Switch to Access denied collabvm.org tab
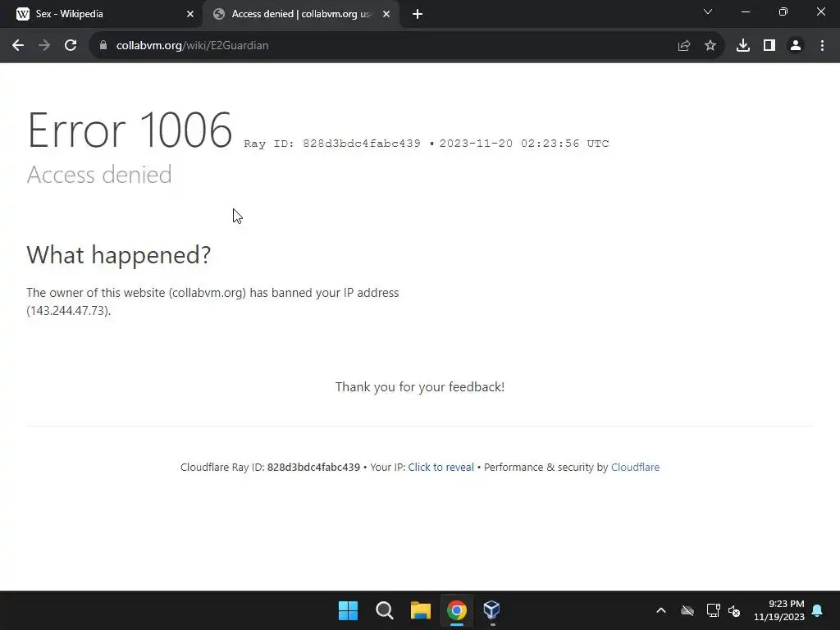 (x=301, y=15)
